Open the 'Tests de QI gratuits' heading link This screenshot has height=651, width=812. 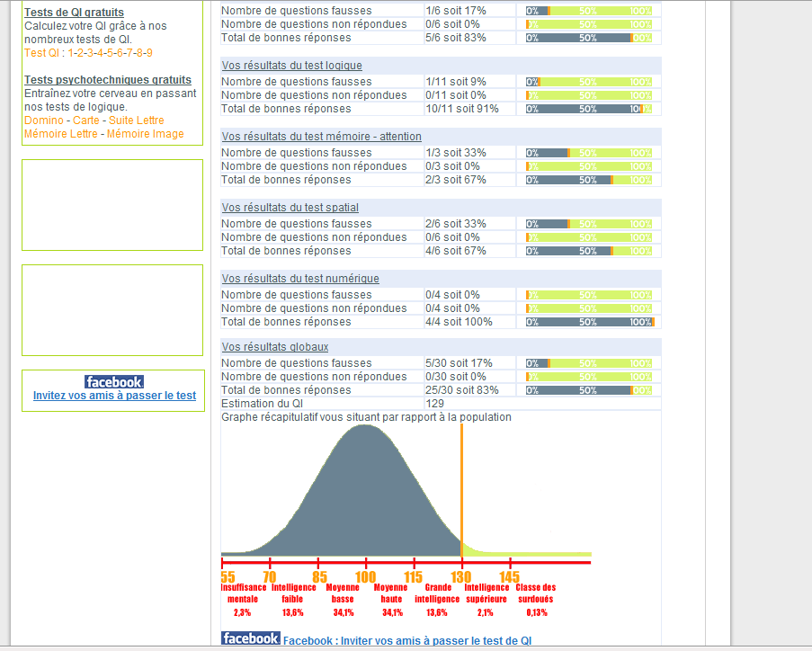74,13
